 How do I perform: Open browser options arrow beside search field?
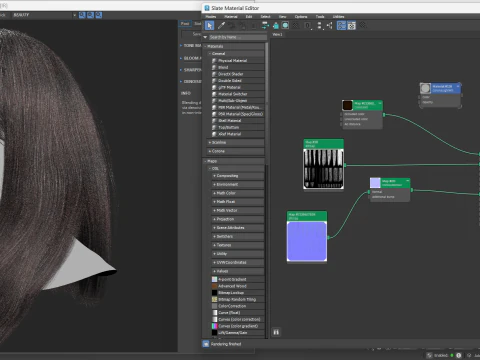click(x=205, y=37)
